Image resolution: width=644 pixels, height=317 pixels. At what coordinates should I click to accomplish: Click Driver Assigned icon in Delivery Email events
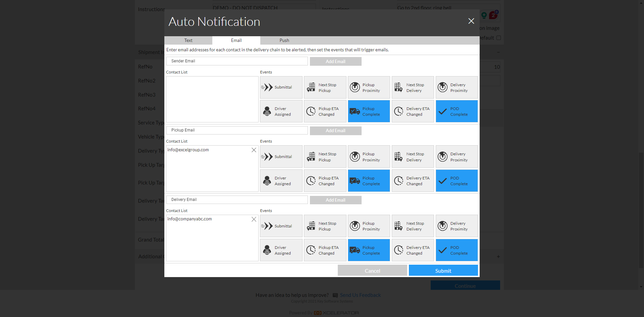click(x=267, y=250)
